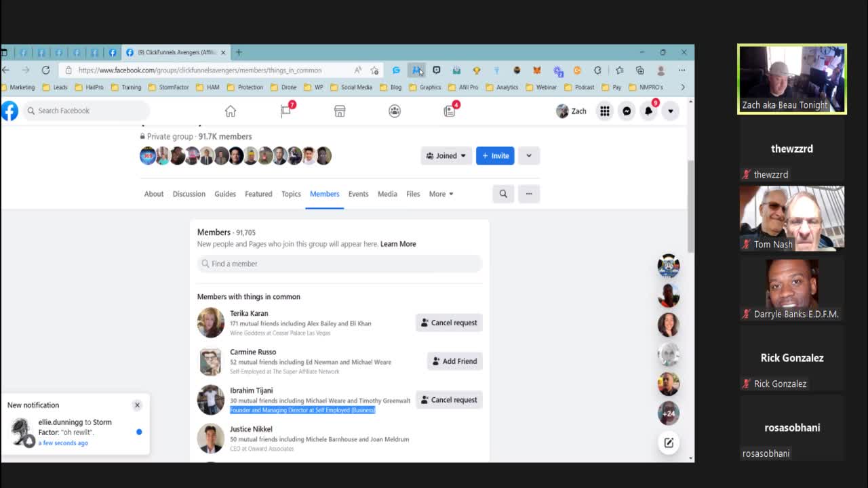This screenshot has height=488, width=868.
Task: Close the New notification popup
Action: coord(137,405)
